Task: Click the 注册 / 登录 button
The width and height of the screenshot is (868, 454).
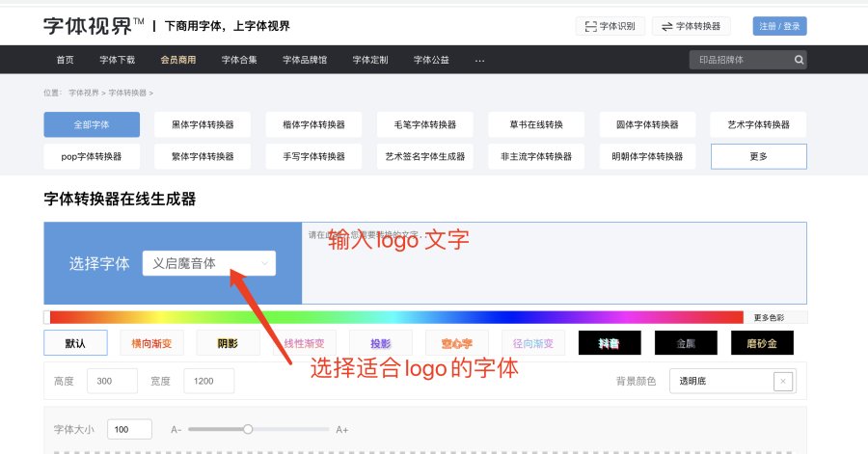Action: tap(779, 26)
